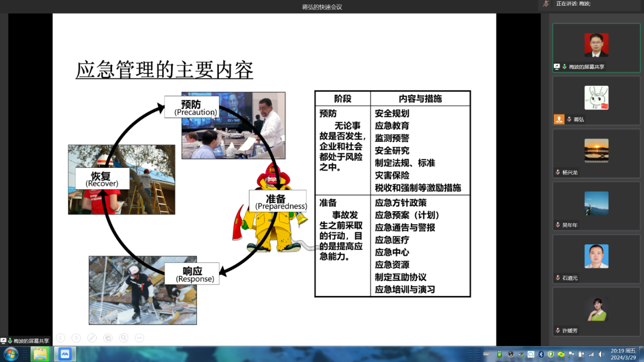Image resolution: width=644 pixels, height=362 pixels.
Task: Click the network signal tray icon
Action: tap(591, 354)
